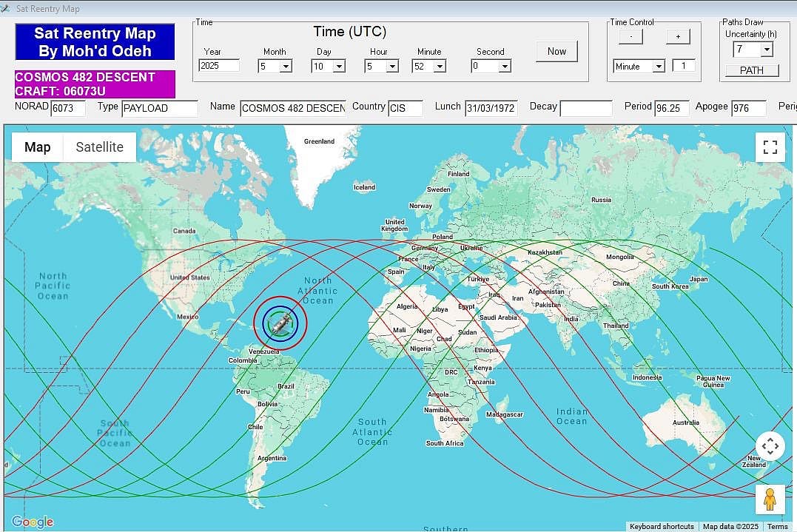Expand the Uncertainty hours dropdown
The width and height of the screenshot is (797, 532).
click(x=766, y=50)
